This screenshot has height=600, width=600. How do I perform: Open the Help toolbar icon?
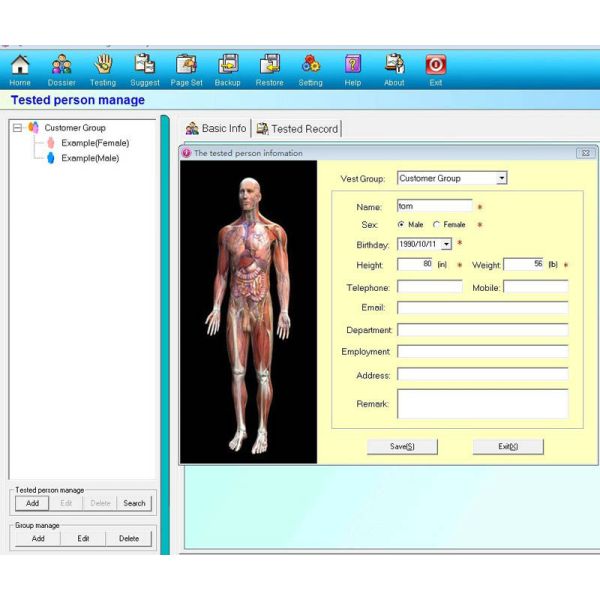tap(352, 68)
